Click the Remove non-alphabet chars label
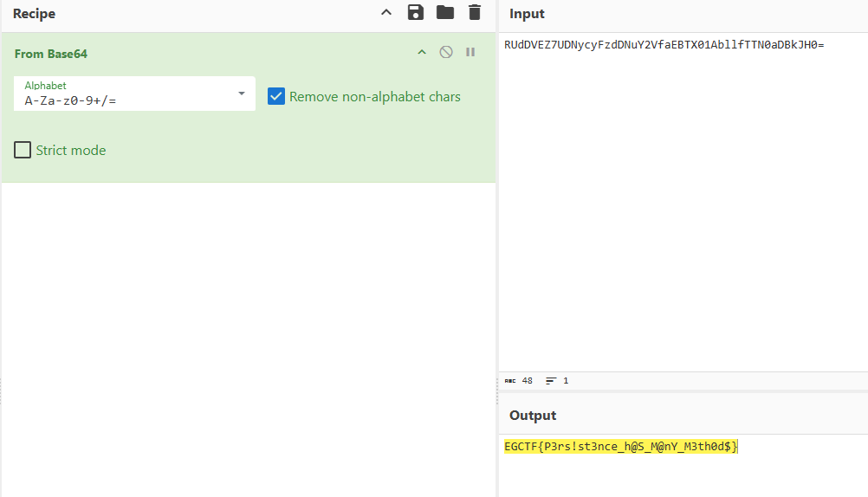This screenshot has height=497, width=868. (x=375, y=97)
